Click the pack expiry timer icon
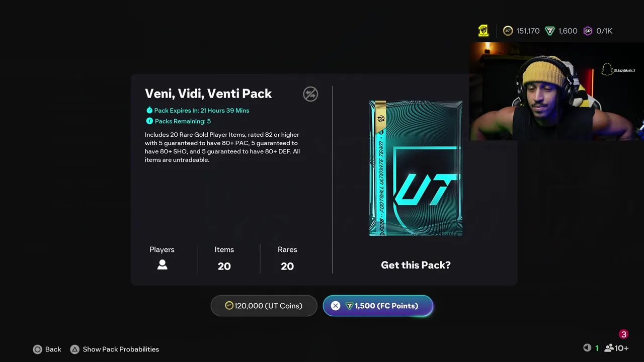The height and width of the screenshot is (362, 644). 149,110
